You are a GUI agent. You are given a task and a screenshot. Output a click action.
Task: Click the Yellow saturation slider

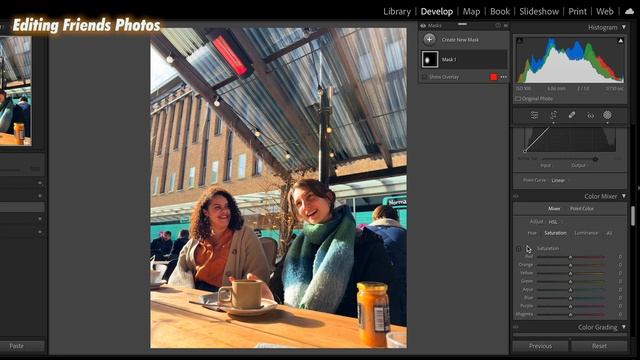click(x=571, y=273)
